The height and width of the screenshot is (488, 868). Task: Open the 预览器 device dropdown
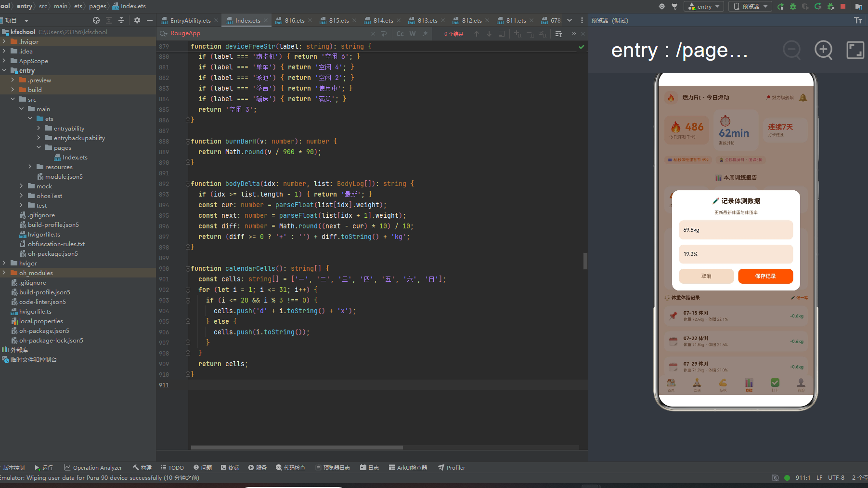[750, 6]
